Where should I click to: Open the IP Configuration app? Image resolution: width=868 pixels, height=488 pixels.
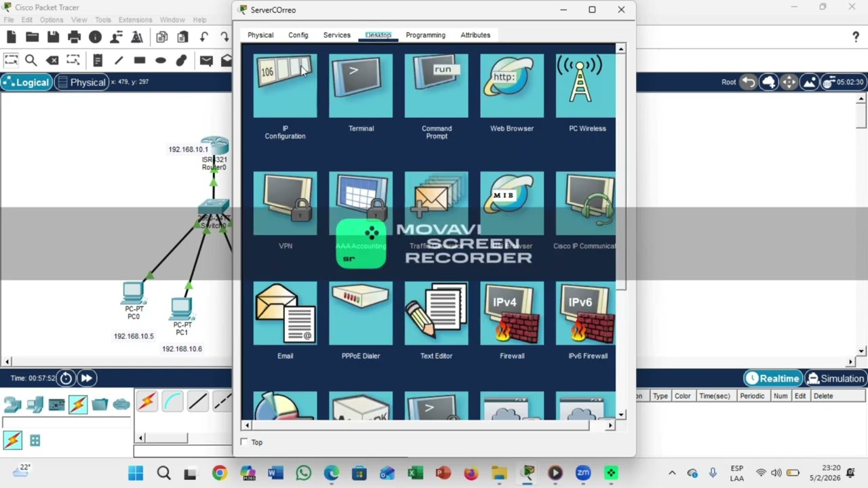285,86
